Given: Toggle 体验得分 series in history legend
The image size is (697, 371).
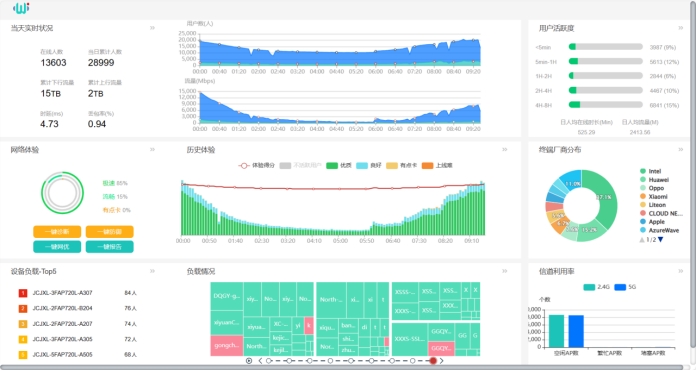Looking at the screenshot, I should (256, 165).
